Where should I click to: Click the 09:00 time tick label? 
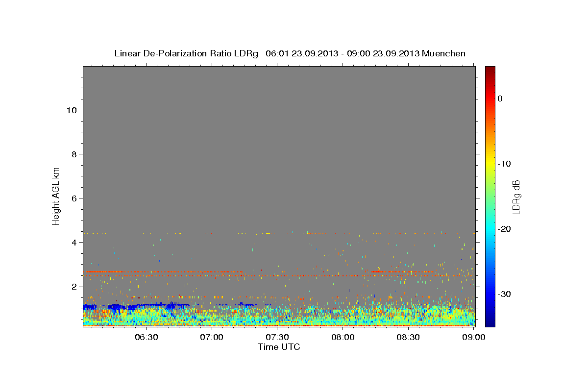coord(474,338)
